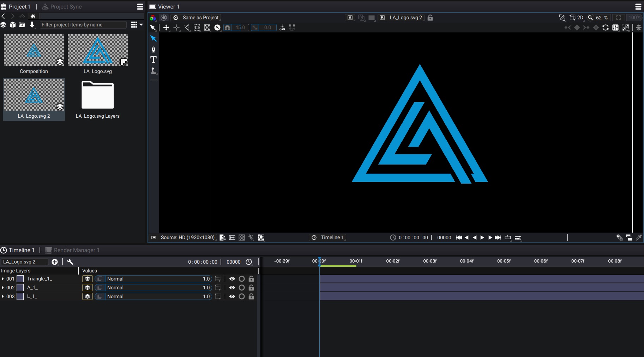Screen dimensions: 644x357
Task: Open blend mode dropdown for A_1_
Action: [154, 288]
